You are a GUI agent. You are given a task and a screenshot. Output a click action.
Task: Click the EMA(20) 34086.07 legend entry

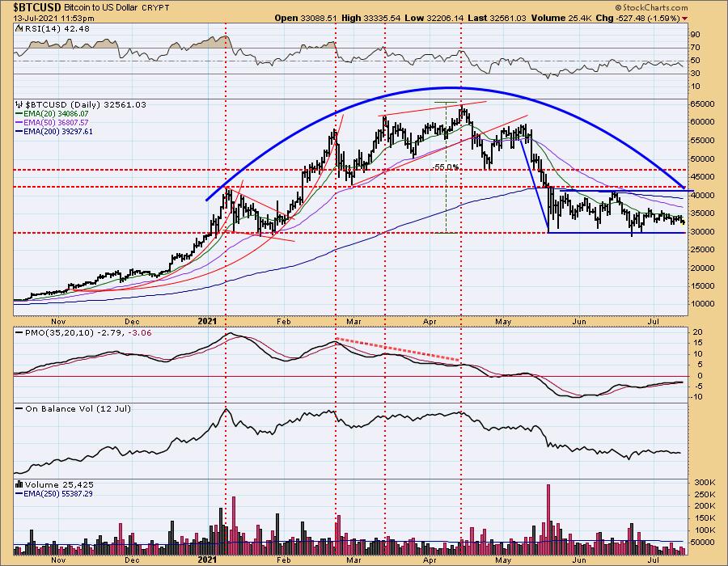coord(53,114)
